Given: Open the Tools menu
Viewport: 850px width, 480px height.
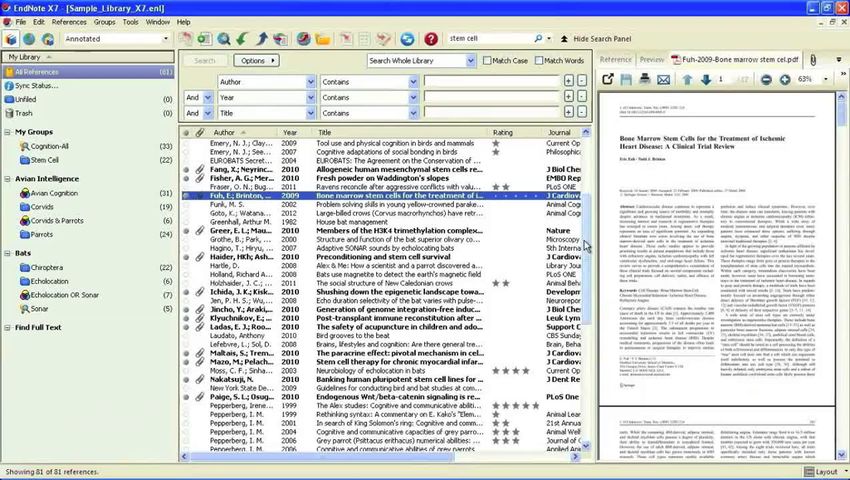Looking at the screenshot, I should [130, 22].
